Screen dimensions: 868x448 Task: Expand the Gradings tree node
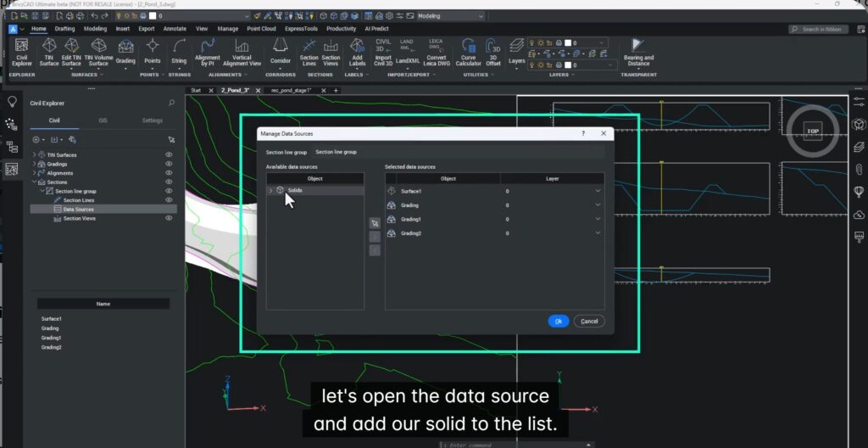coord(34,164)
